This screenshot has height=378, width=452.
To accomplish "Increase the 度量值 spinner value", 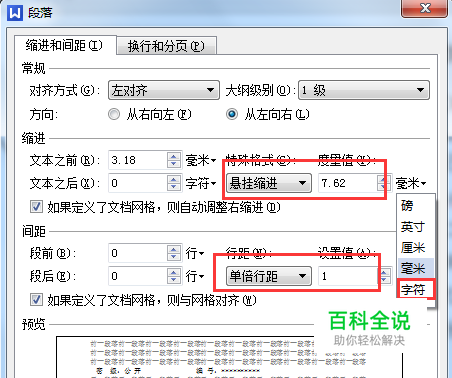I will point(384,179).
